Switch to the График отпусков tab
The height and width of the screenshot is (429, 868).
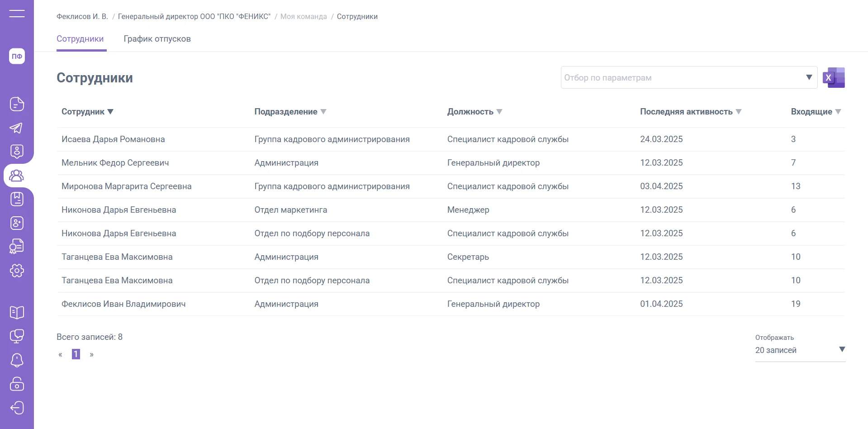pyautogui.click(x=157, y=39)
